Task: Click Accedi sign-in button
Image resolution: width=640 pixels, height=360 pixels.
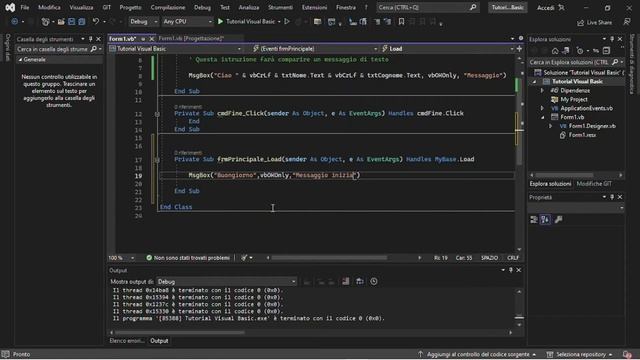Action: (546, 8)
